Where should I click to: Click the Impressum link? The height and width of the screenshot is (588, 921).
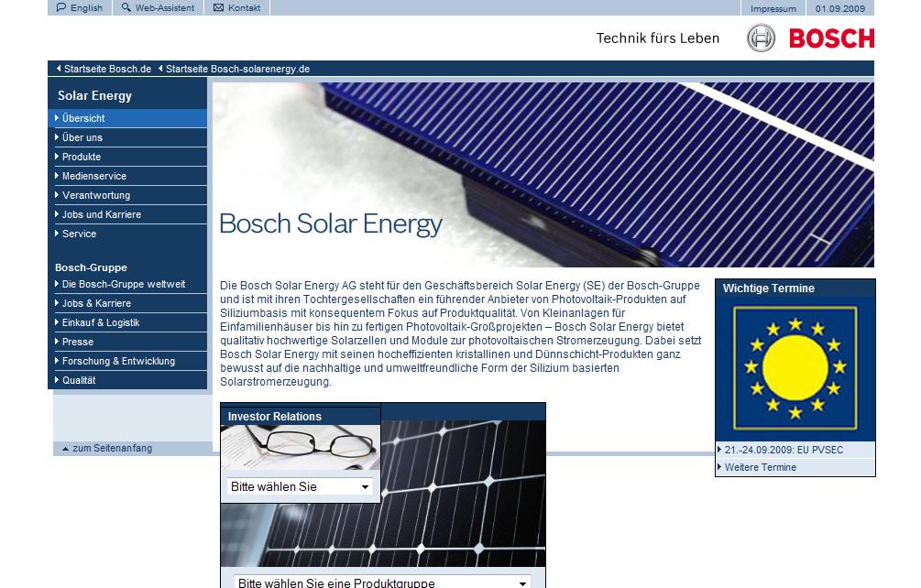point(773,8)
